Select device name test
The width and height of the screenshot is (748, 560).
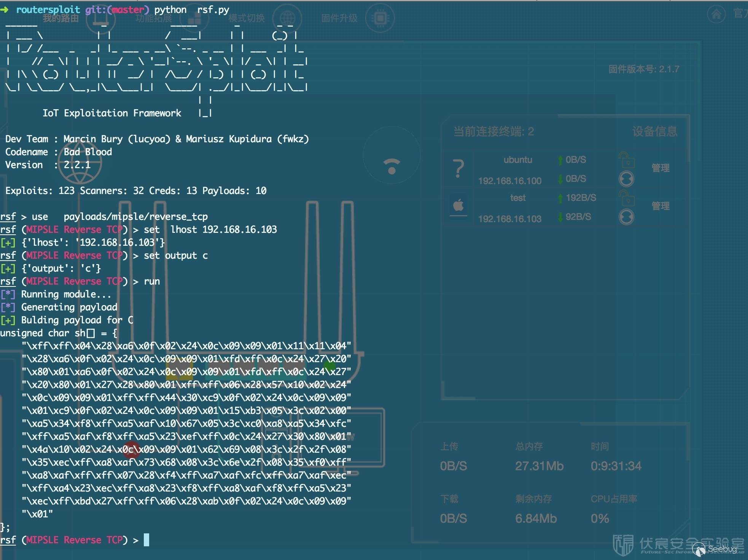tap(518, 198)
